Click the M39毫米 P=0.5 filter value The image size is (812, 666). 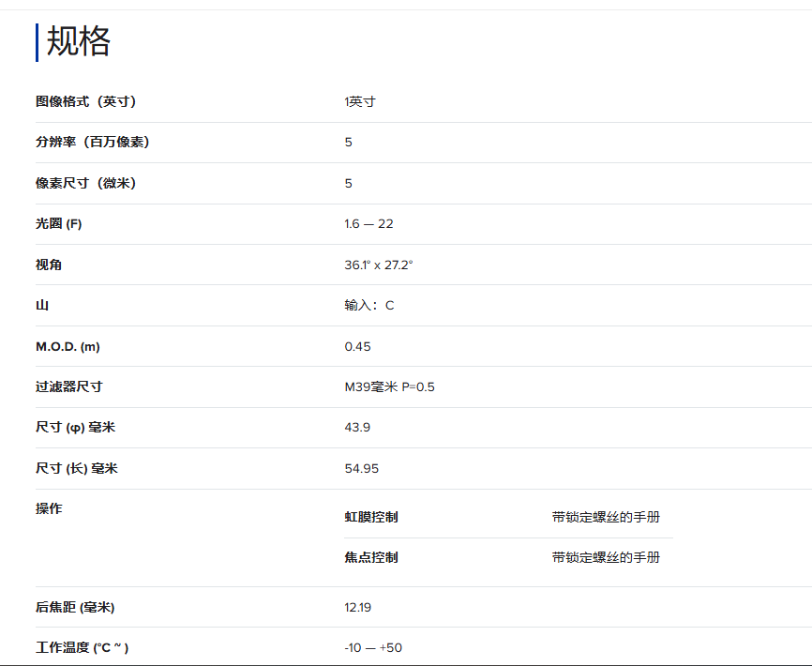pos(389,386)
